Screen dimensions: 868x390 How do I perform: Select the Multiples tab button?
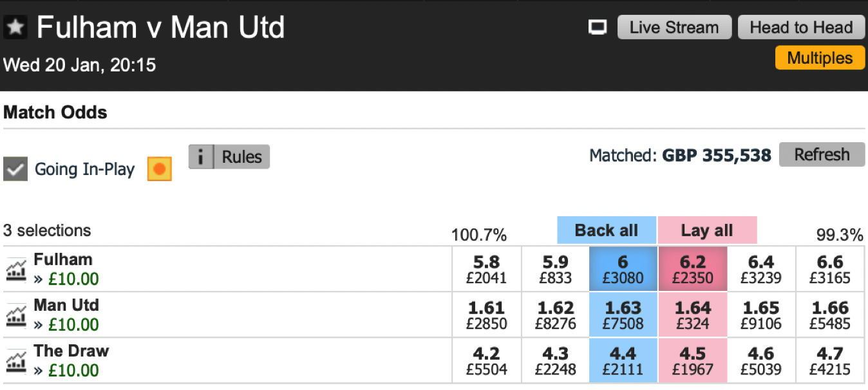tap(820, 58)
